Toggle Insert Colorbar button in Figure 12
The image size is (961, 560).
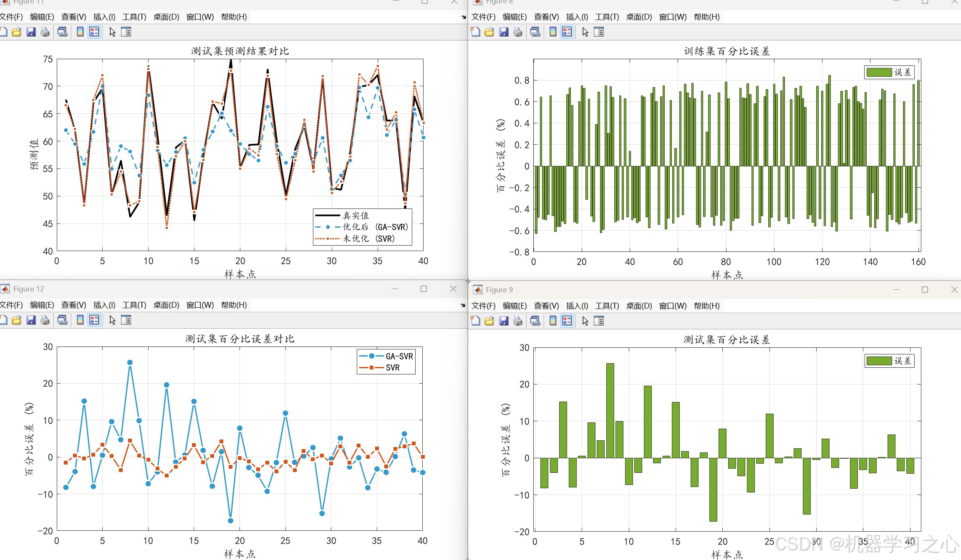[80, 320]
